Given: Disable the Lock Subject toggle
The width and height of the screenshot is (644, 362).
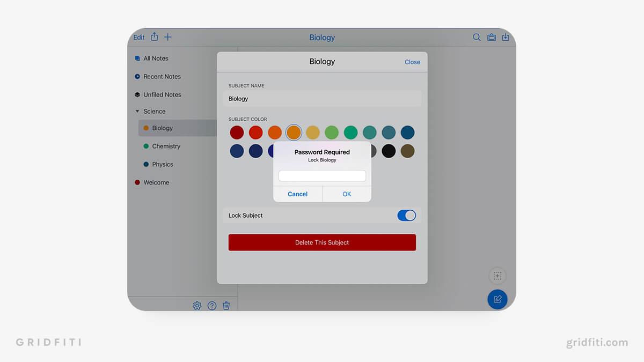Looking at the screenshot, I should [406, 215].
